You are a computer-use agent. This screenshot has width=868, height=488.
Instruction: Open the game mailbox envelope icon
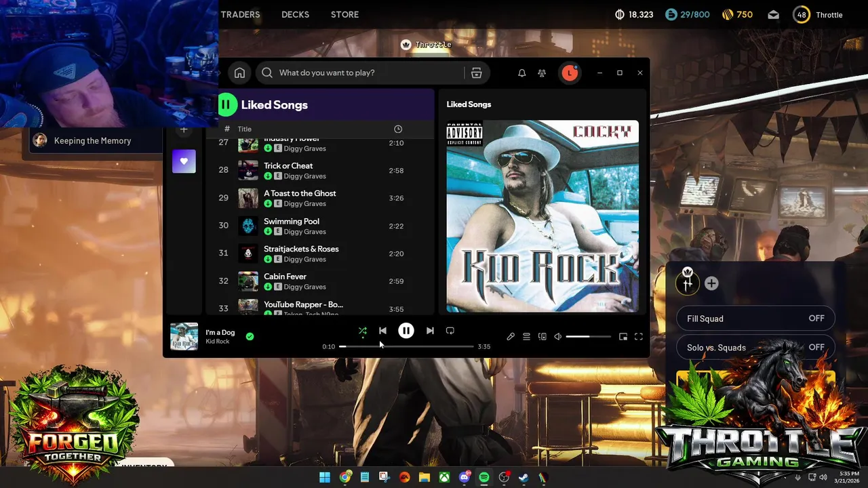pyautogui.click(x=773, y=15)
